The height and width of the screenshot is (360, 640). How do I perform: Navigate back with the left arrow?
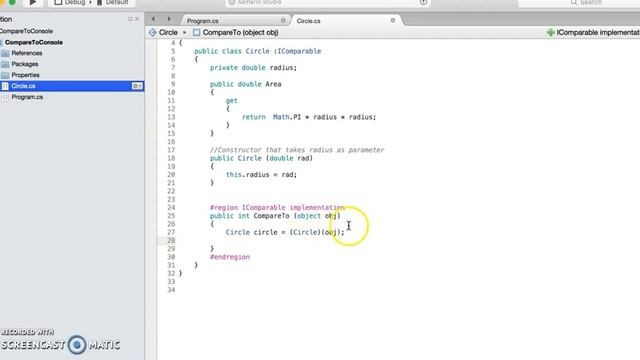(153, 19)
